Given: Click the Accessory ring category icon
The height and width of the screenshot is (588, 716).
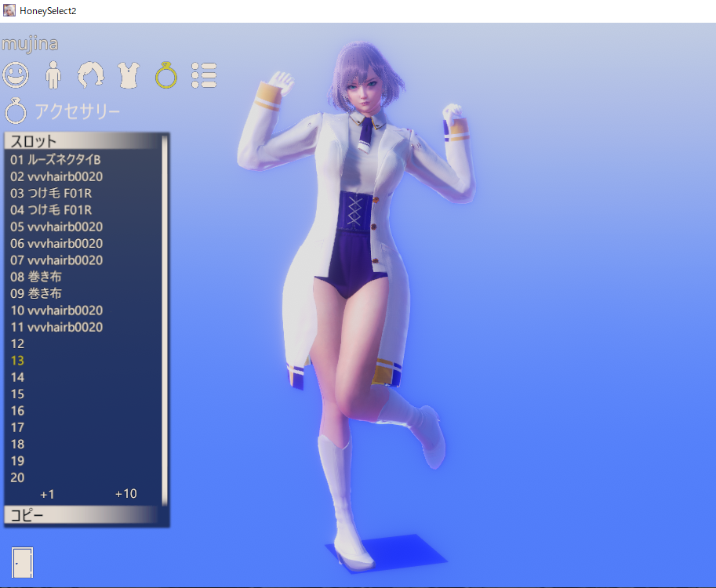Looking at the screenshot, I should coord(165,75).
